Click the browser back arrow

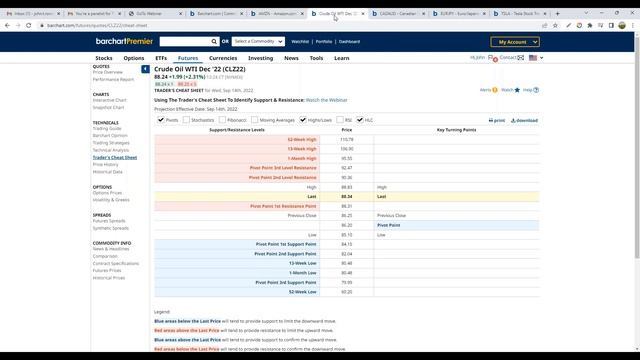pos(7,25)
